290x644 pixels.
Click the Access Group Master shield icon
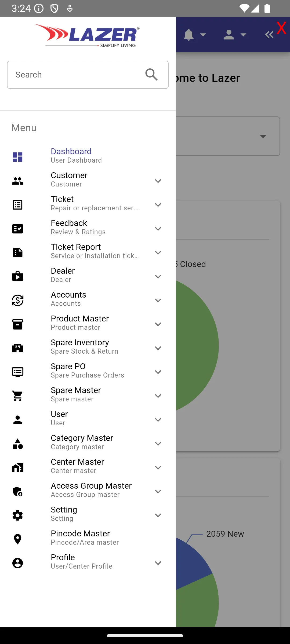point(18,491)
